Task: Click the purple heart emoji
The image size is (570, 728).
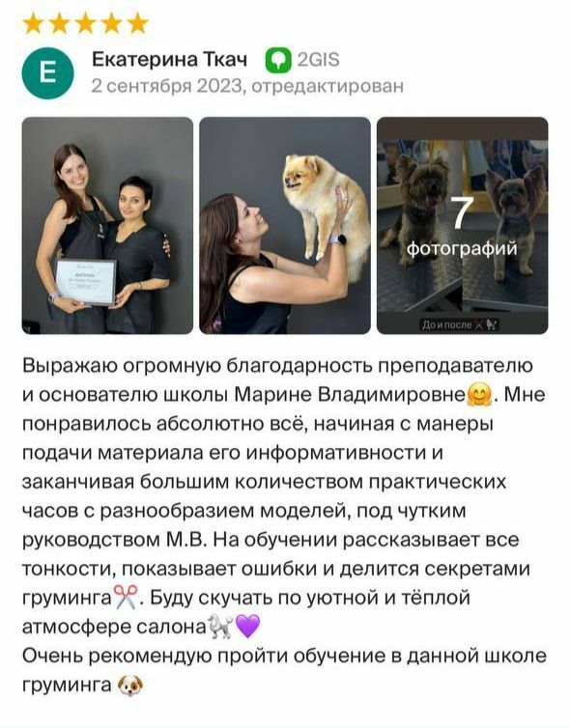Action: 247,627
